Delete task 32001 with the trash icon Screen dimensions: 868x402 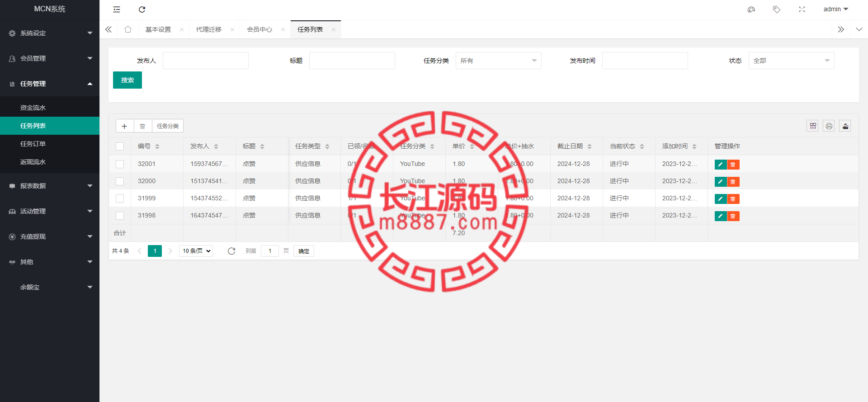pos(733,165)
